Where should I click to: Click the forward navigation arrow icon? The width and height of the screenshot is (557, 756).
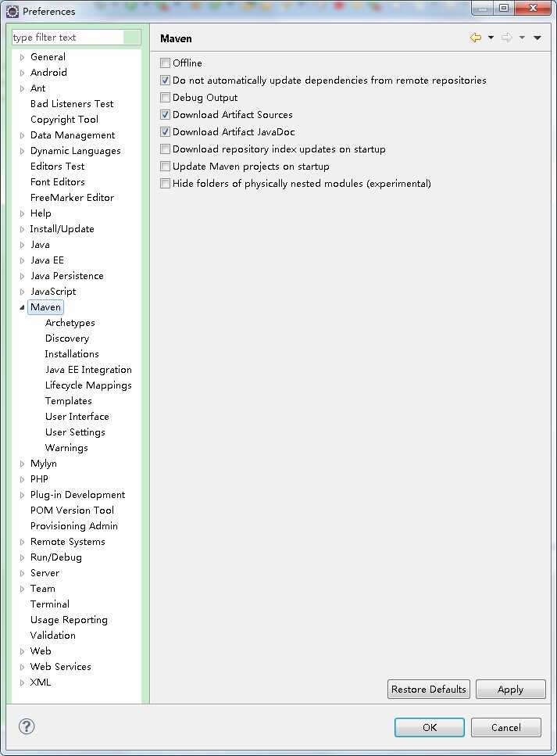coord(507,38)
